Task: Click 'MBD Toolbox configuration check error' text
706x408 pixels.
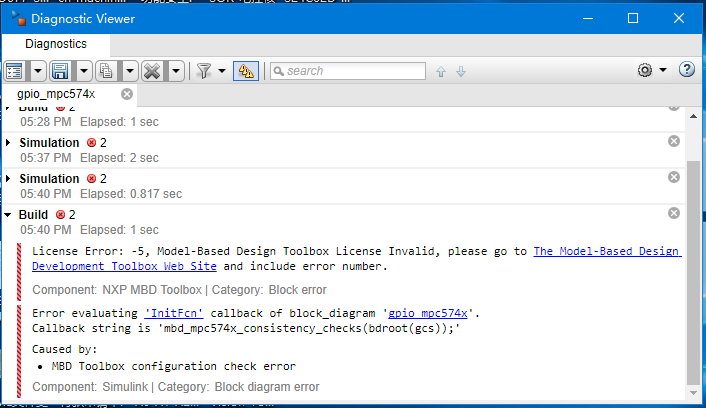Action: (x=174, y=367)
